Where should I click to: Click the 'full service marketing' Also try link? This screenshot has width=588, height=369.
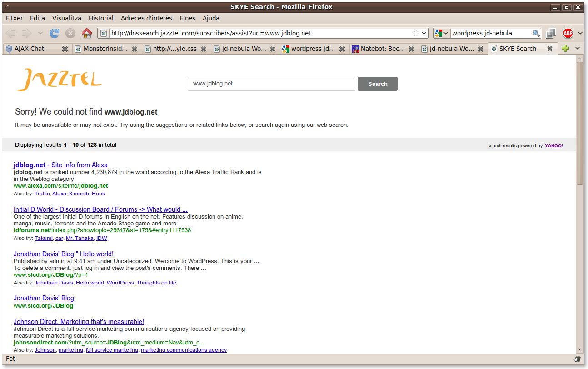coord(112,350)
